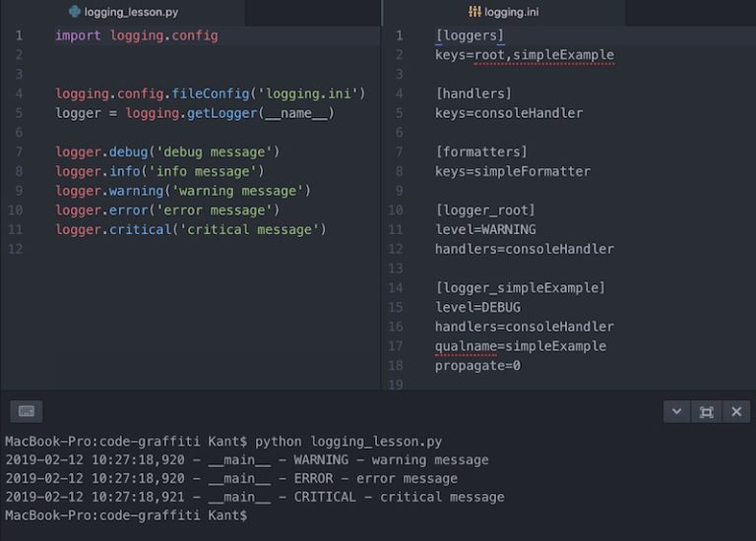This screenshot has width=756, height=541.
Task: Click the terminal prompt at the last line
Action: click(126, 515)
